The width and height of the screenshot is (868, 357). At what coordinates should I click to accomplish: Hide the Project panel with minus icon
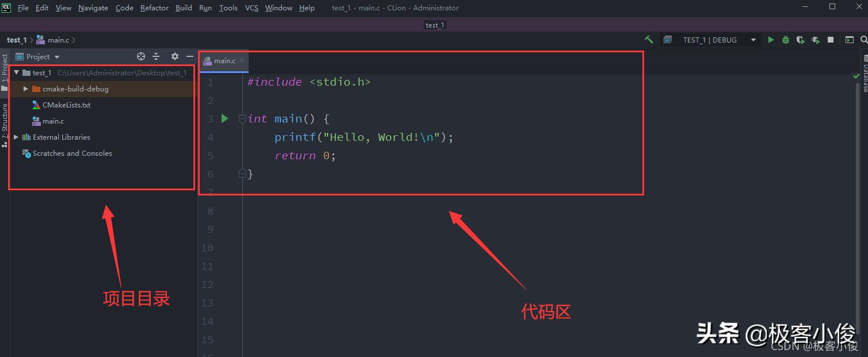pyautogui.click(x=190, y=56)
